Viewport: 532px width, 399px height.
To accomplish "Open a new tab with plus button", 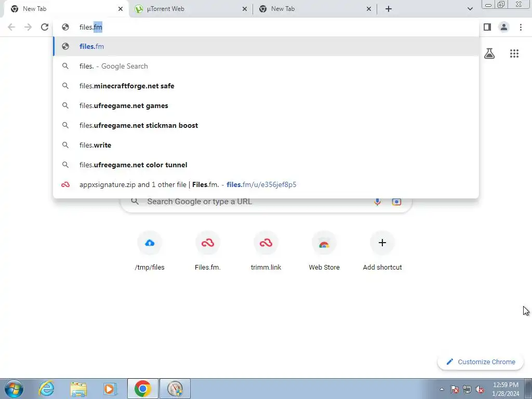I will pyautogui.click(x=389, y=9).
